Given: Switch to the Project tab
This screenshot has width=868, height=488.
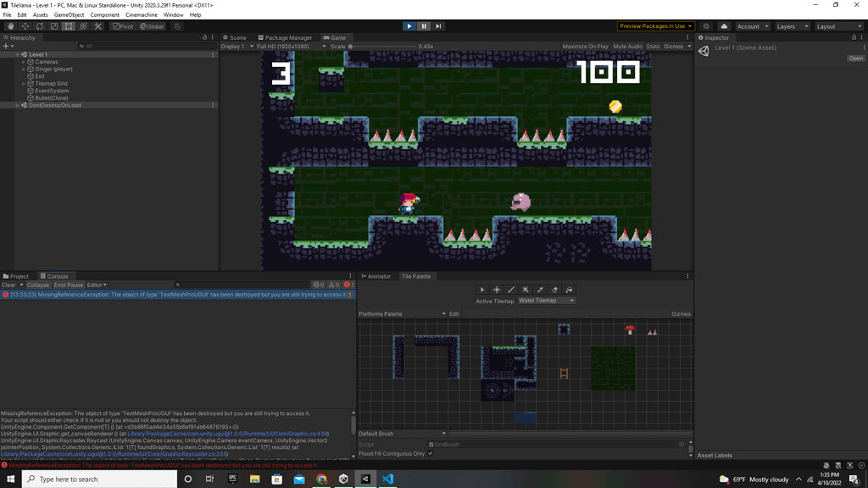Looking at the screenshot, I should 16,276.
